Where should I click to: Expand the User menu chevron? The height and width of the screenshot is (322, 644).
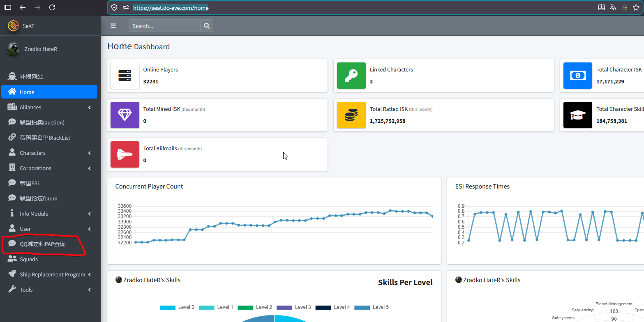pos(90,229)
